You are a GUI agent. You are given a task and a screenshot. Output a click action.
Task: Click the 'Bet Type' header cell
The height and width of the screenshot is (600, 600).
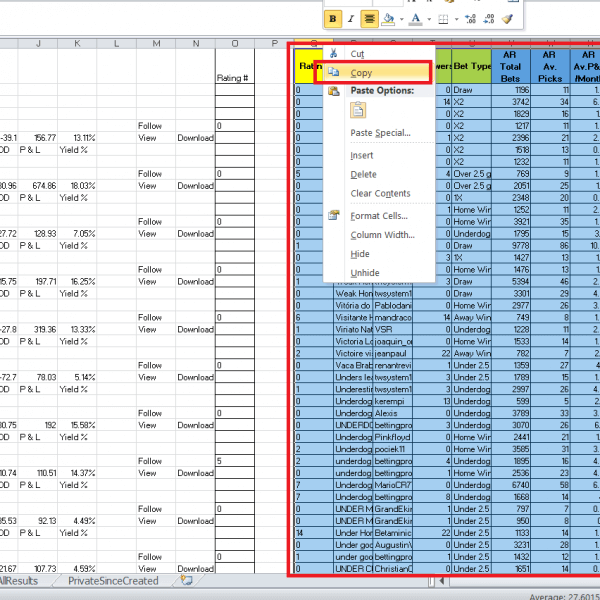coord(471,66)
